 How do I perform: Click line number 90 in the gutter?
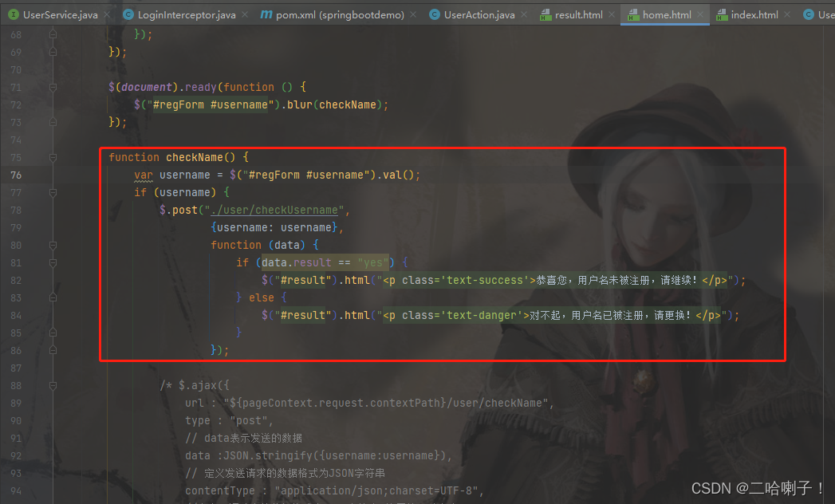coord(16,420)
